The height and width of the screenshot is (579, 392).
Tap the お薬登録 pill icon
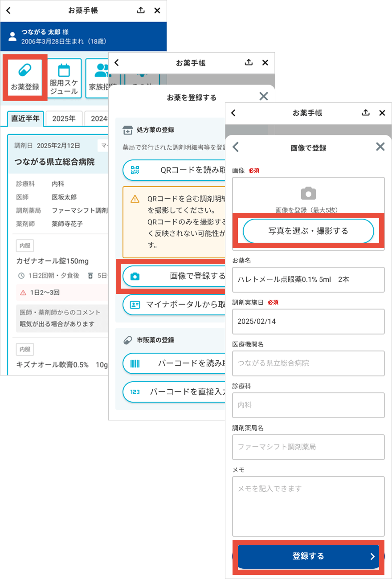click(x=25, y=71)
